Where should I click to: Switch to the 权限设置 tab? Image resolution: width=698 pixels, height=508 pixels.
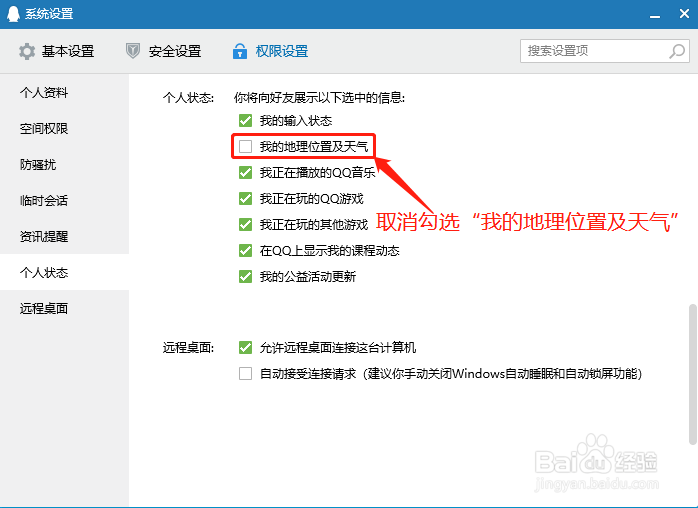tap(270, 51)
